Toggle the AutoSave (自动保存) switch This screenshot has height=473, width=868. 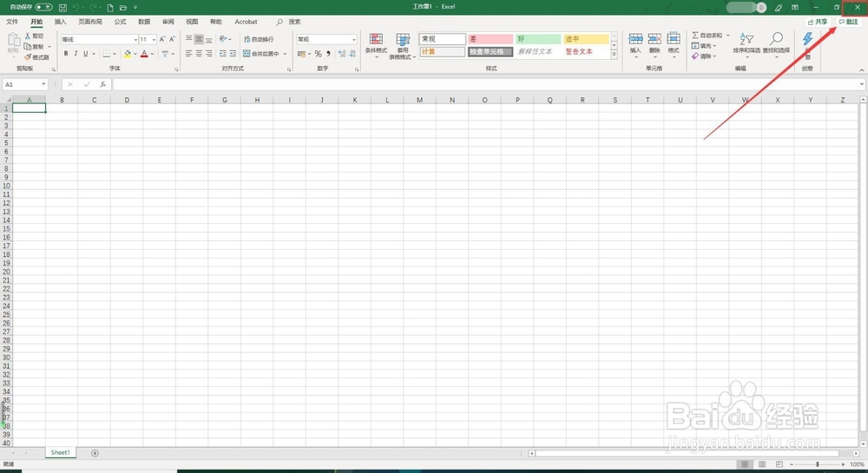pyautogui.click(x=43, y=7)
